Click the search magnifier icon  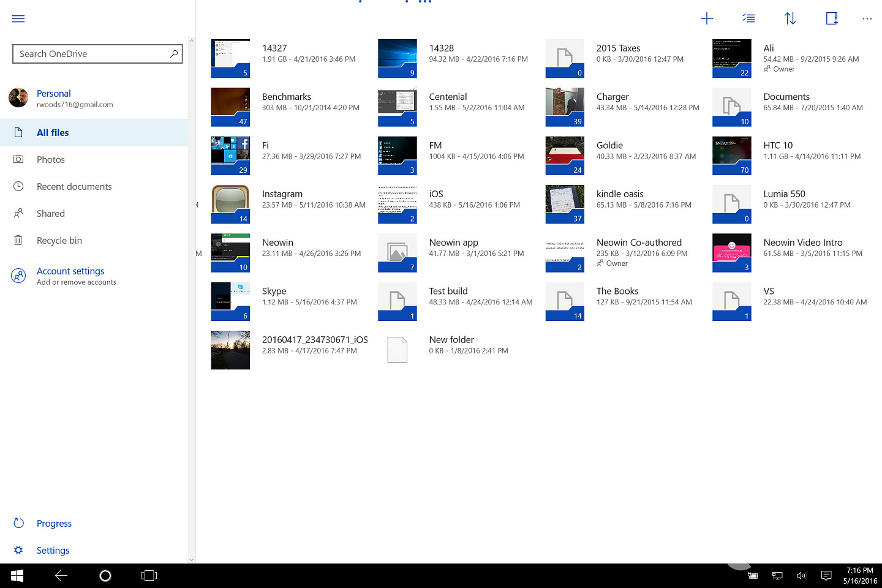(174, 54)
